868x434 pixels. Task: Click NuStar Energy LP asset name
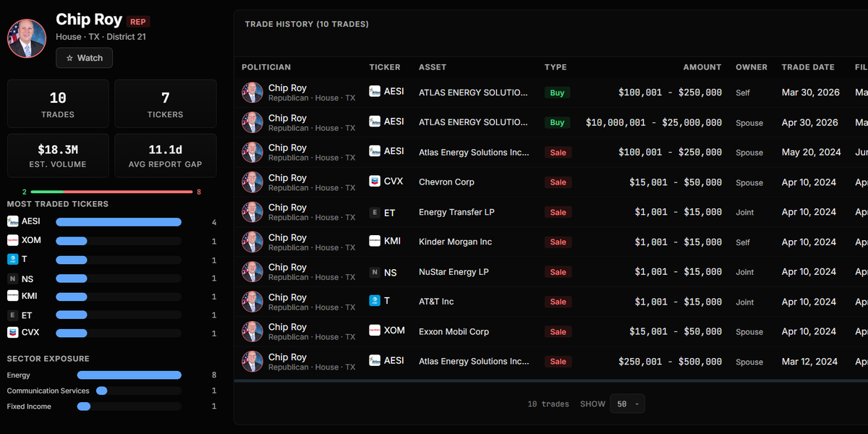[454, 272]
